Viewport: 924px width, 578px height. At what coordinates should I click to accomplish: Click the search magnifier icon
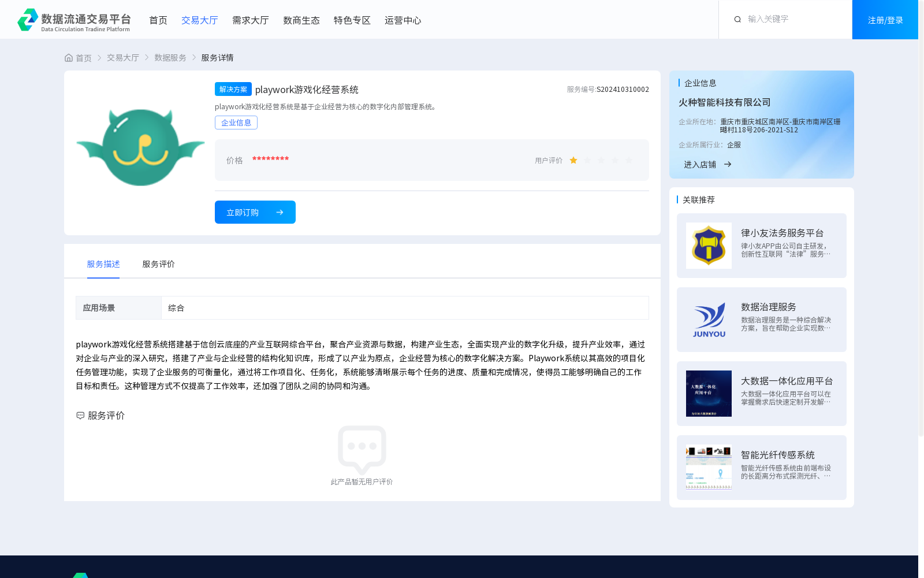point(737,20)
